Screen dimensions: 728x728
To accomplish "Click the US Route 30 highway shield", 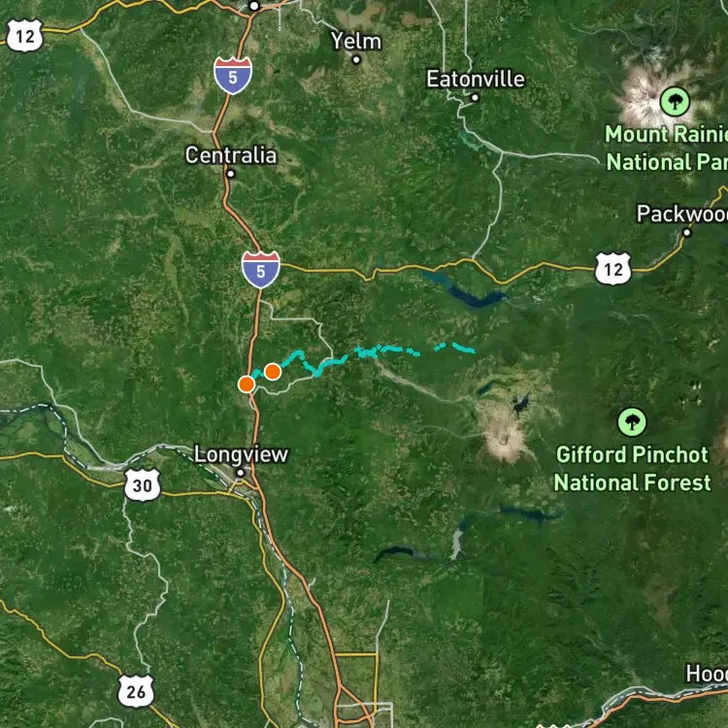I will click(x=143, y=485).
